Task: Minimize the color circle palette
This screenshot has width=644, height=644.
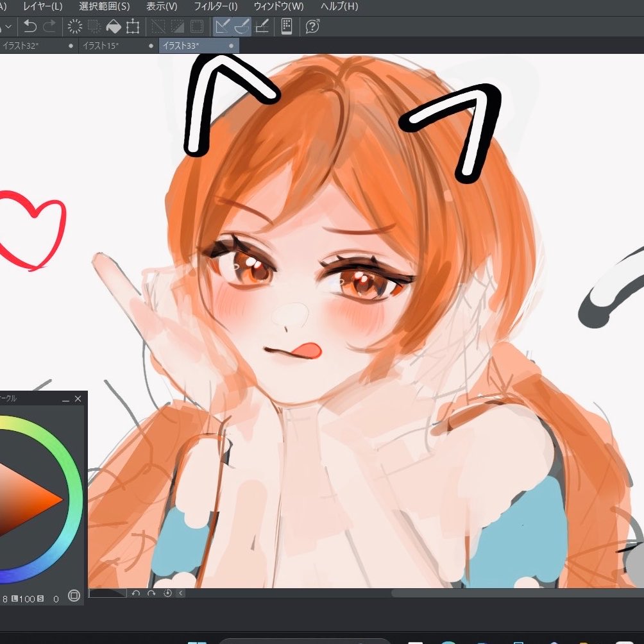Action: pyautogui.click(x=65, y=399)
